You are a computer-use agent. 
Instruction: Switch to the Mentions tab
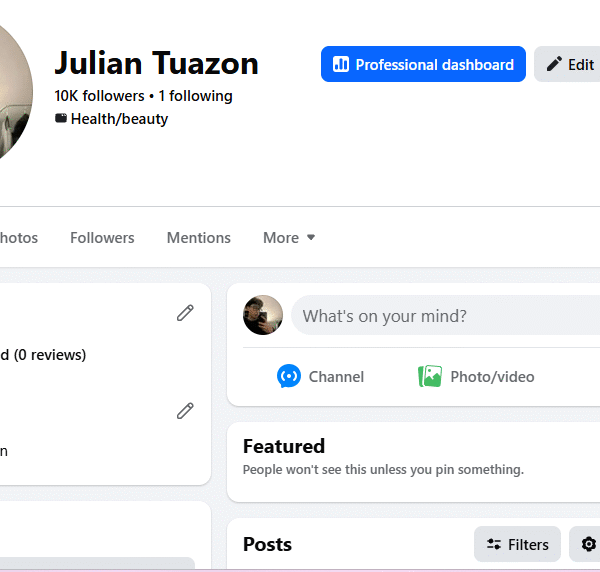pyautogui.click(x=199, y=238)
